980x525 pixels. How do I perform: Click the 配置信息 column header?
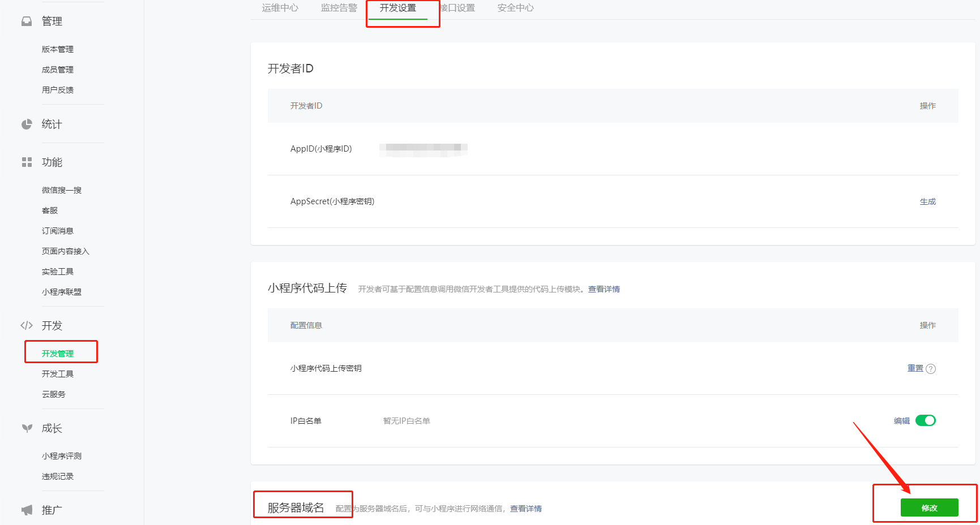tap(306, 325)
